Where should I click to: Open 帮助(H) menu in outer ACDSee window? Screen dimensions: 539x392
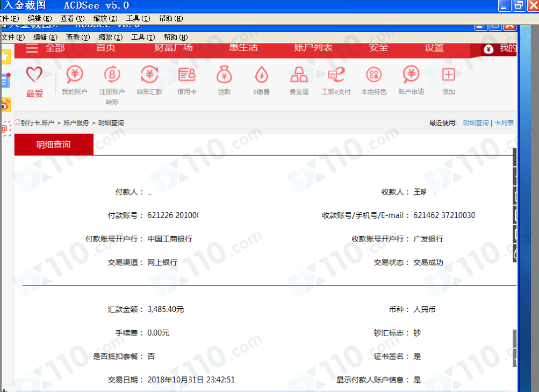(171, 18)
